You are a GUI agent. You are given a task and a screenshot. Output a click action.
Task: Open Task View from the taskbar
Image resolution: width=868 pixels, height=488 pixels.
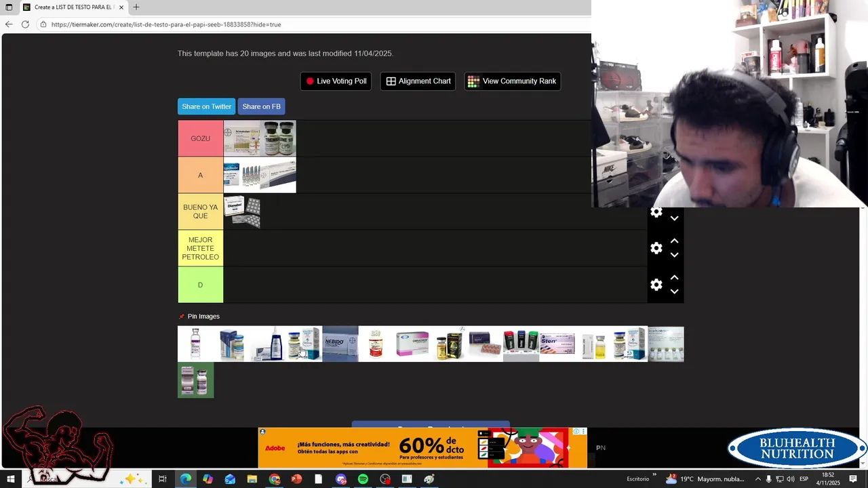coord(163,479)
